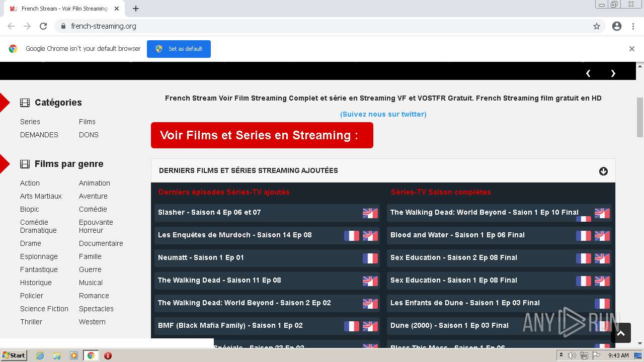Click the site lock icon

pos(63,26)
